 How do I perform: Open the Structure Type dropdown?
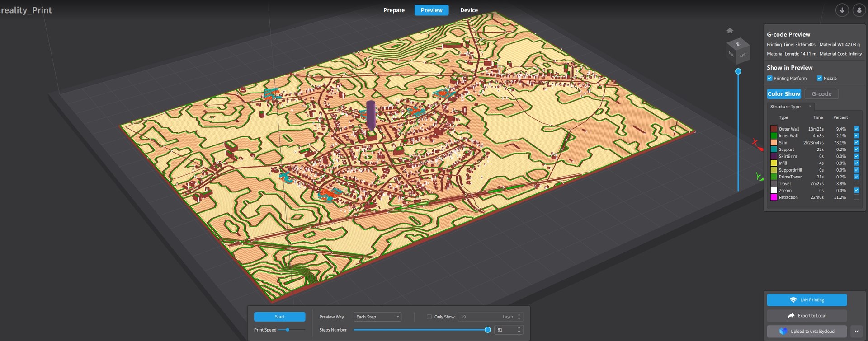(791, 107)
